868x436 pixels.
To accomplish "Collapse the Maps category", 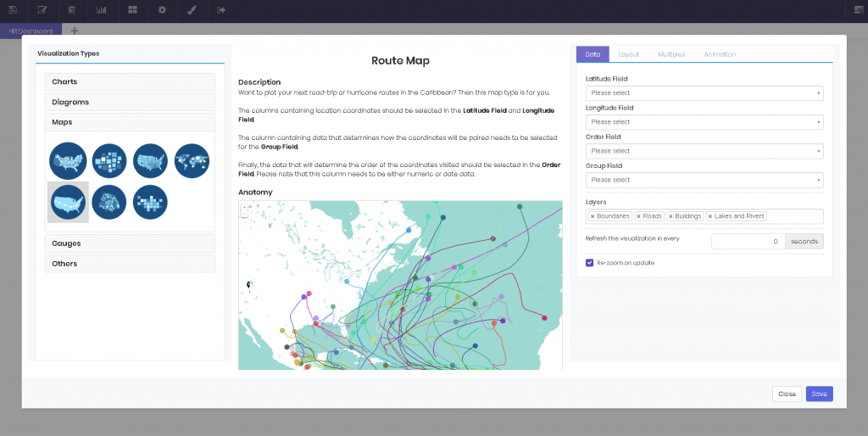I will (x=130, y=122).
